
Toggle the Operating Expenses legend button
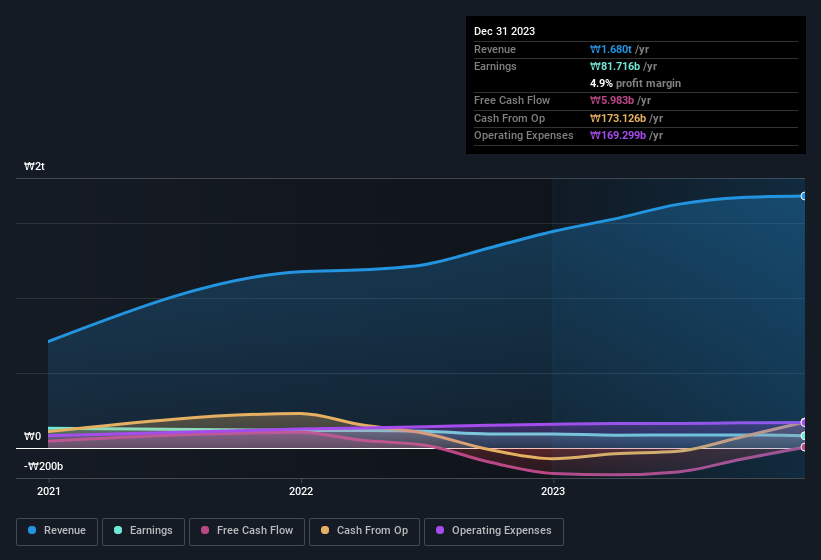(x=494, y=531)
